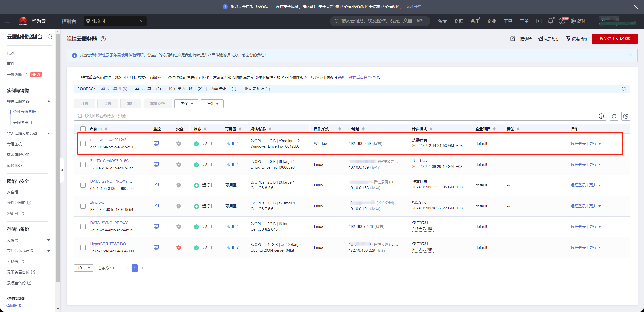Refresh the server list table

[614, 116]
